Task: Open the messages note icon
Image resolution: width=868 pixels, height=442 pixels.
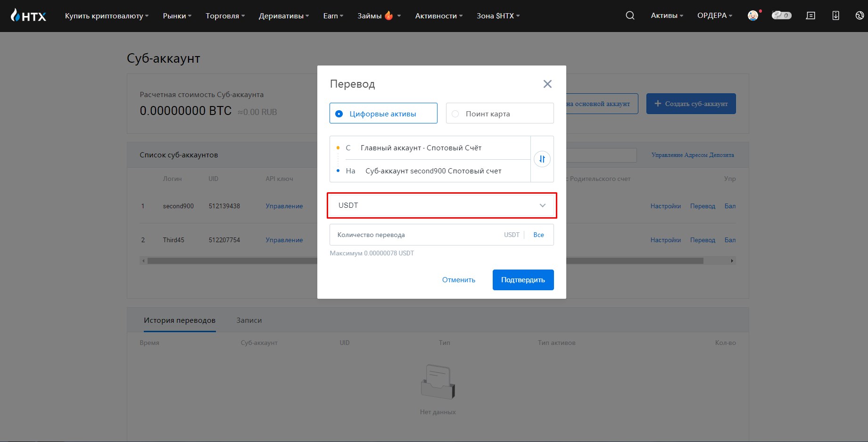Action: click(x=810, y=16)
